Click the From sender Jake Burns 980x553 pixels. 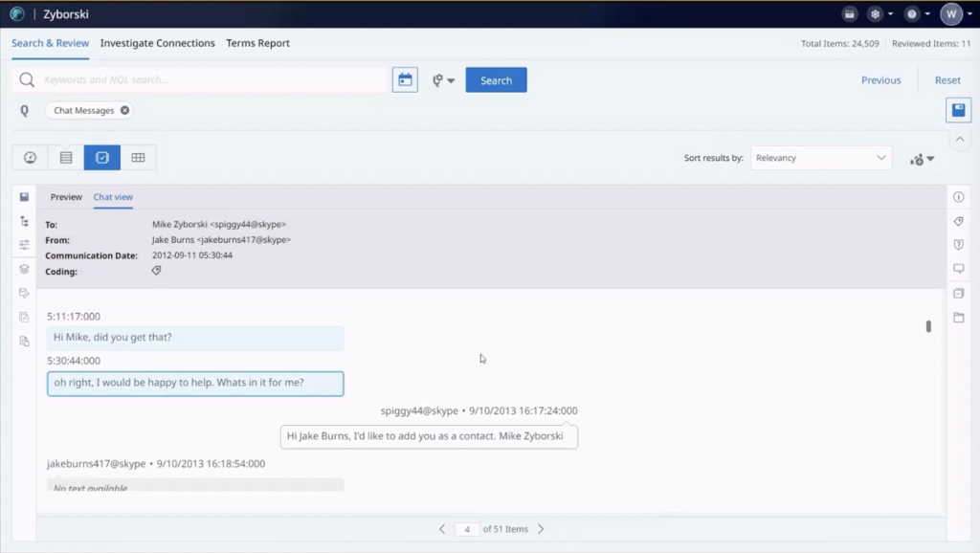(221, 240)
